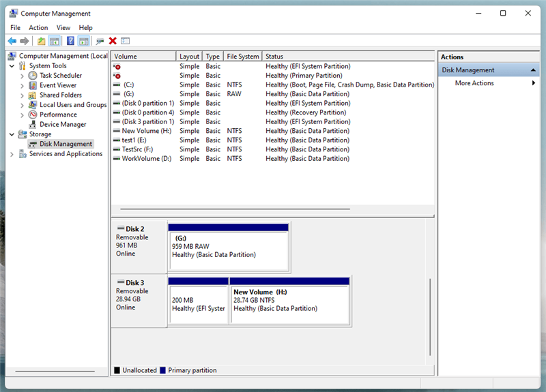
Task: Toggle Show/Hide Console Tree toolbar button
Action: [55, 41]
